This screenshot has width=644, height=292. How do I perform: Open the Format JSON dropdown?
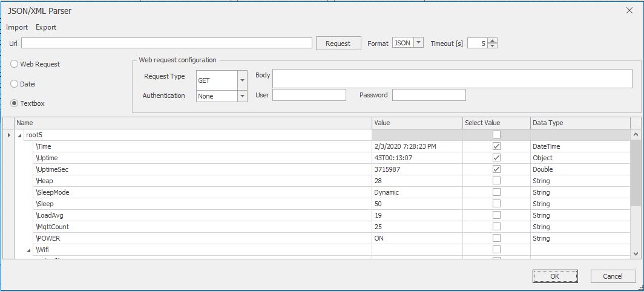(x=418, y=43)
